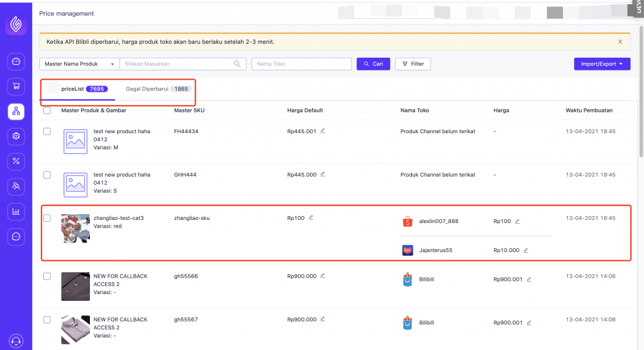Open the inventory box icon
644x350 pixels.
click(16, 136)
